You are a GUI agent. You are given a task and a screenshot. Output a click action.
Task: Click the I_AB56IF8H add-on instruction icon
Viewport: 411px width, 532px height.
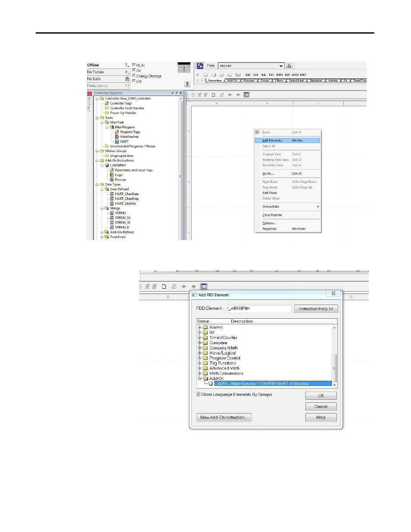(x=107, y=165)
